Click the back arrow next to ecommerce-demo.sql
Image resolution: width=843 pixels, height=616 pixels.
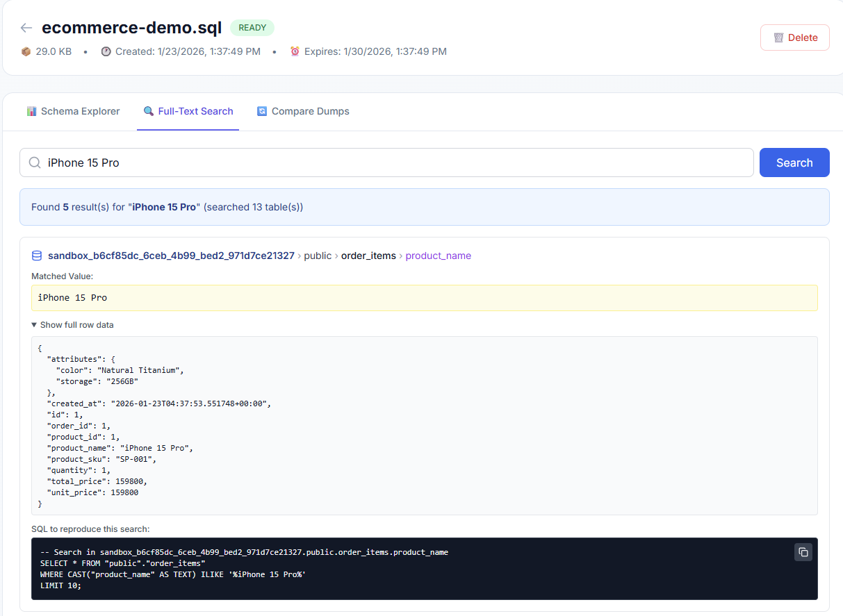(x=26, y=28)
